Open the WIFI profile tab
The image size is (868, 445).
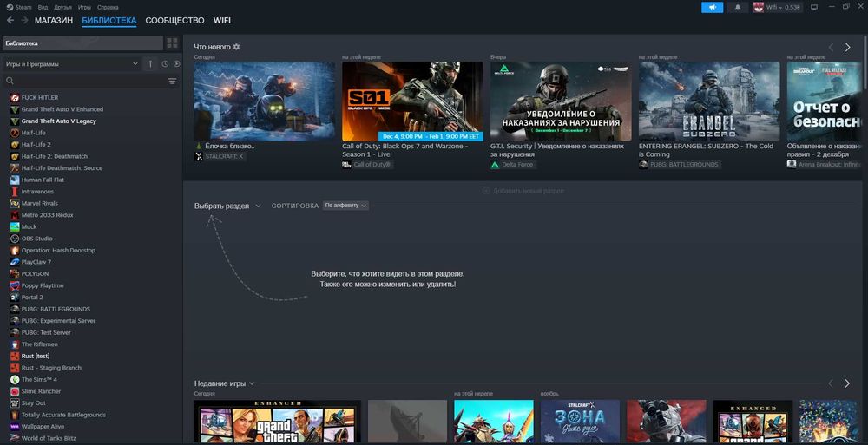pyautogui.click(x=222, y=21)
